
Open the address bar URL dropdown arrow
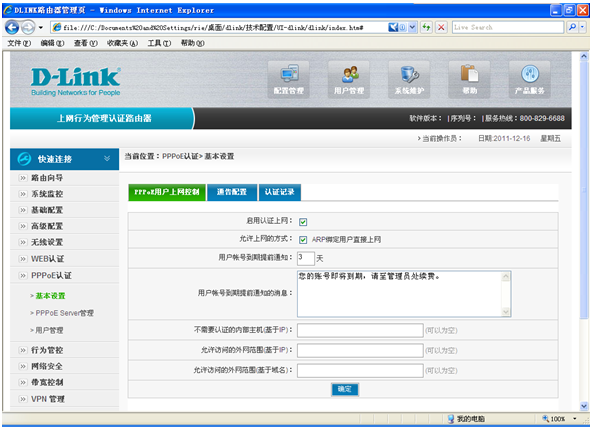coord(413,27)
